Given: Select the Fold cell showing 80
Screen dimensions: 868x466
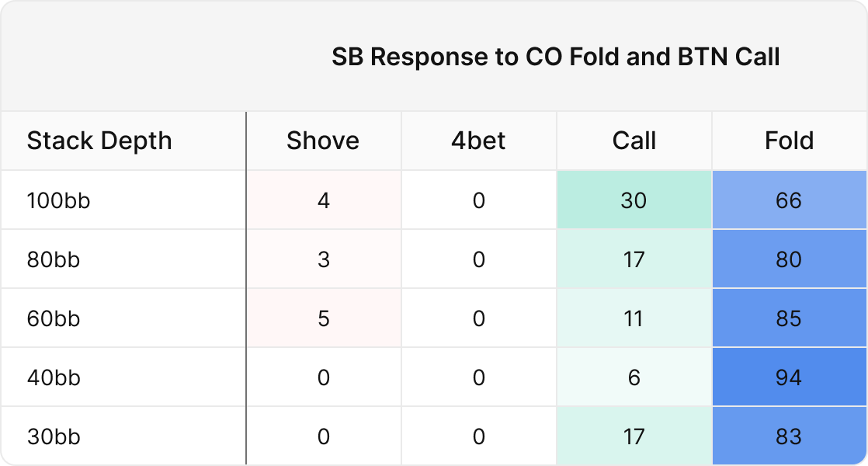Looking at the screenshot, I should coord(789,259).
